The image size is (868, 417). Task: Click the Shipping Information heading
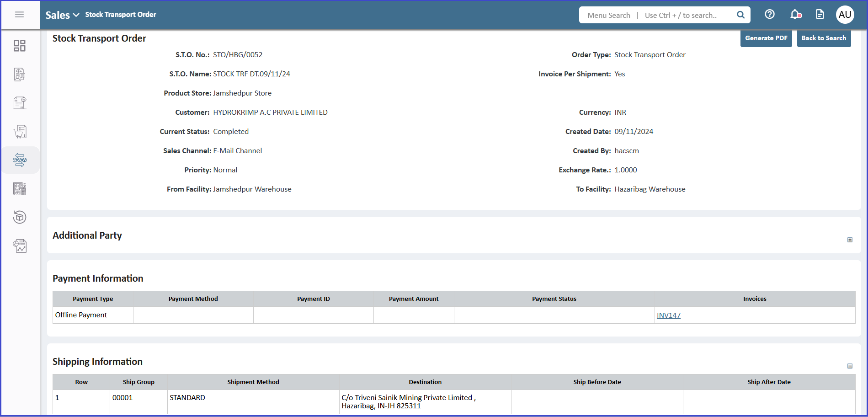click(x=97, y=362)
